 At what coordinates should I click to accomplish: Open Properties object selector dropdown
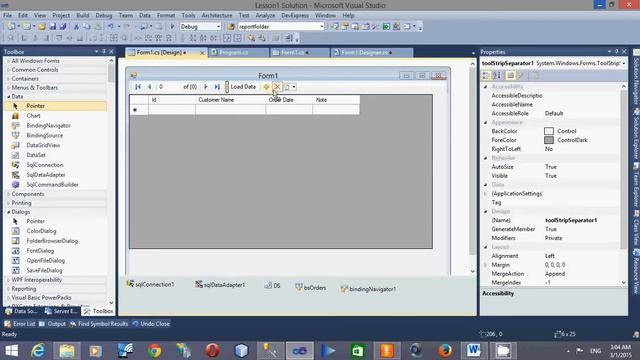click(624, 63)
